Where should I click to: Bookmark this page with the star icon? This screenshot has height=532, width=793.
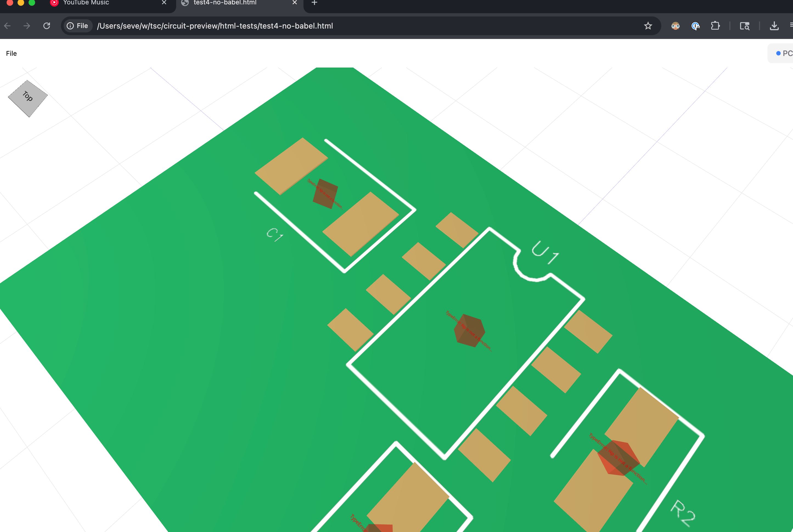pos(648,26)
